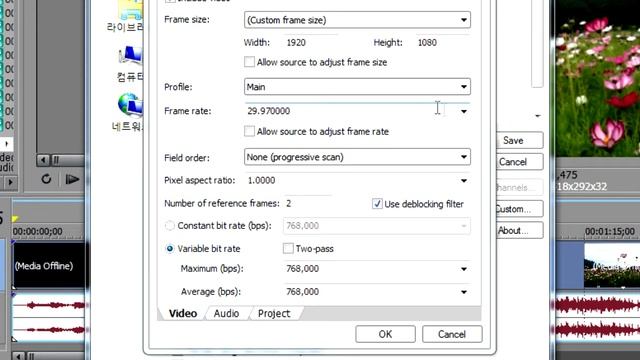Click the Save button in Render dialog
The width and height of the screenshot is (640, 360).
pos(520,140)
